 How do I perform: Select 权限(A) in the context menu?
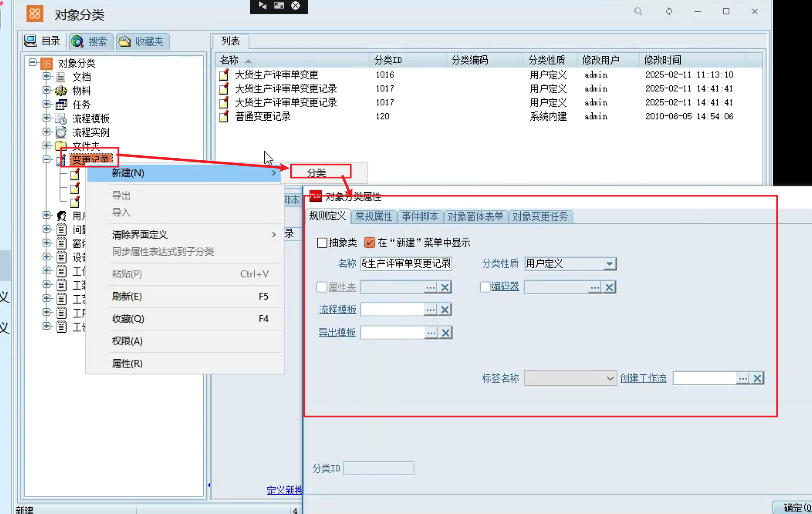click(185, 341)
